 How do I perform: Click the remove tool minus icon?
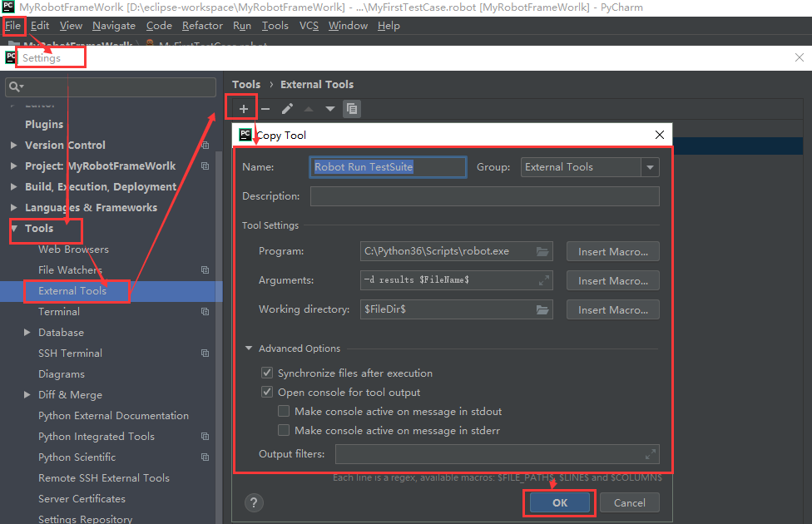[x=265, y=109]
